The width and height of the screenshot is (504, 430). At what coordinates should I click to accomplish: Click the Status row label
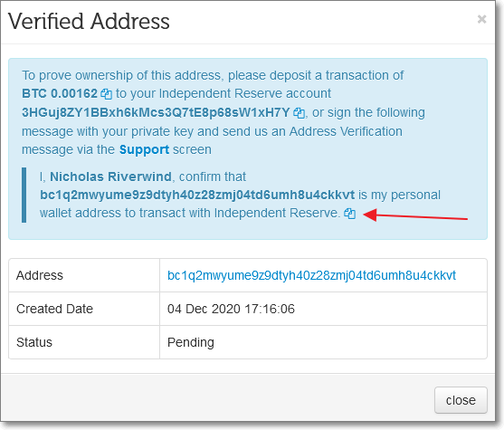[x=34, y=342]
